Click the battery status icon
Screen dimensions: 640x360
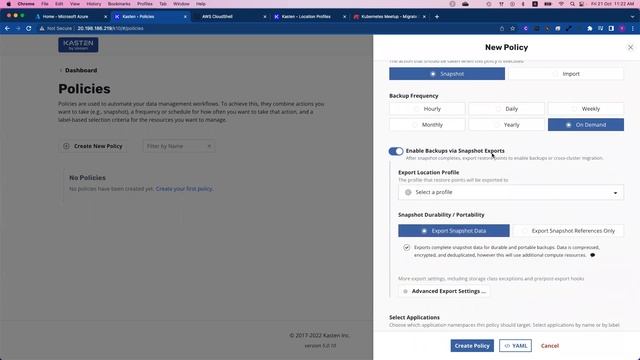click(548, 4)
